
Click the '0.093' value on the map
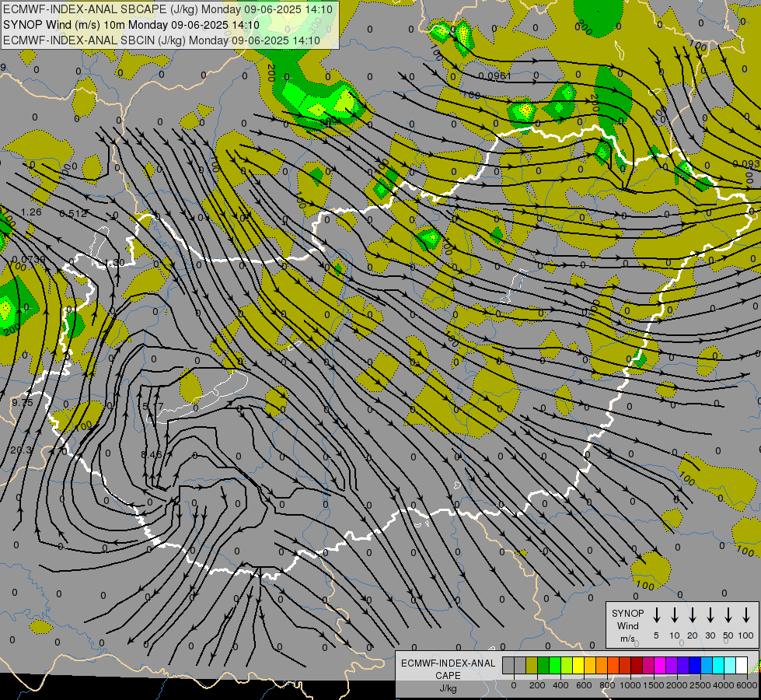746,163
